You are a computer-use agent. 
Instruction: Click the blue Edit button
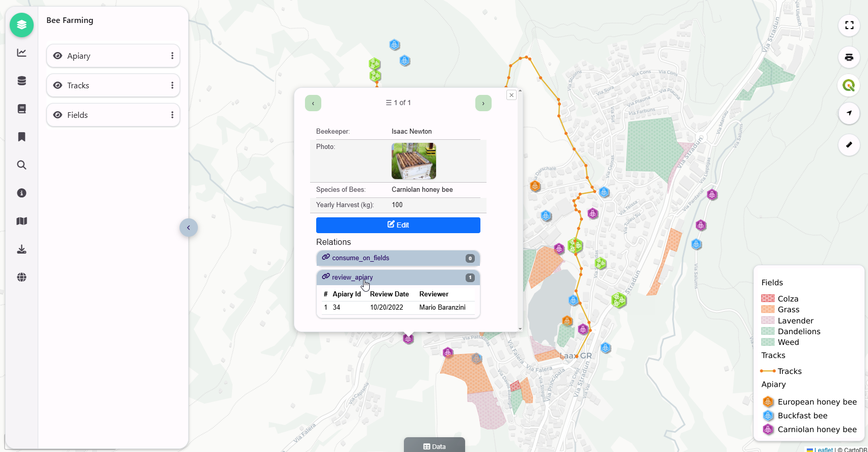(398, 225)
